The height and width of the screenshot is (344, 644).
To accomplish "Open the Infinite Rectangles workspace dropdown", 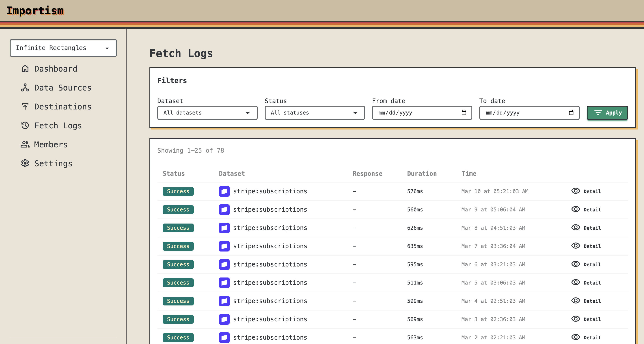I will pyautogui.click(x=63, y=48).
